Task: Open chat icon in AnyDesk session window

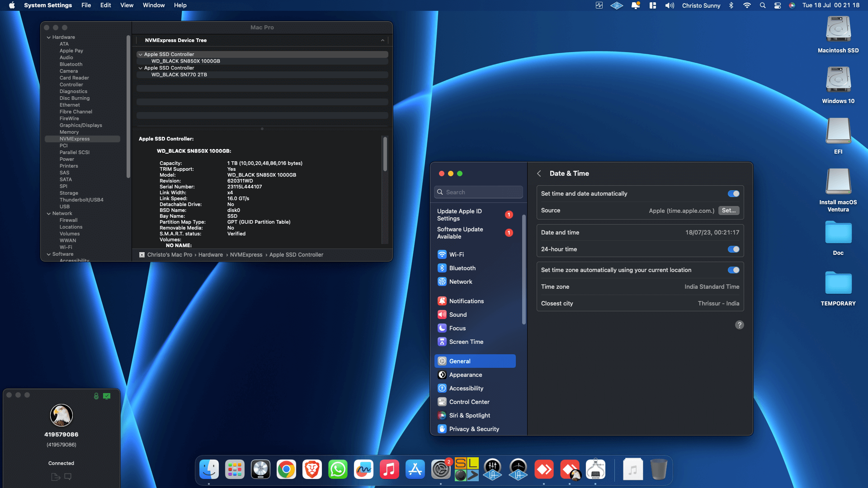Action: (68, 477)
